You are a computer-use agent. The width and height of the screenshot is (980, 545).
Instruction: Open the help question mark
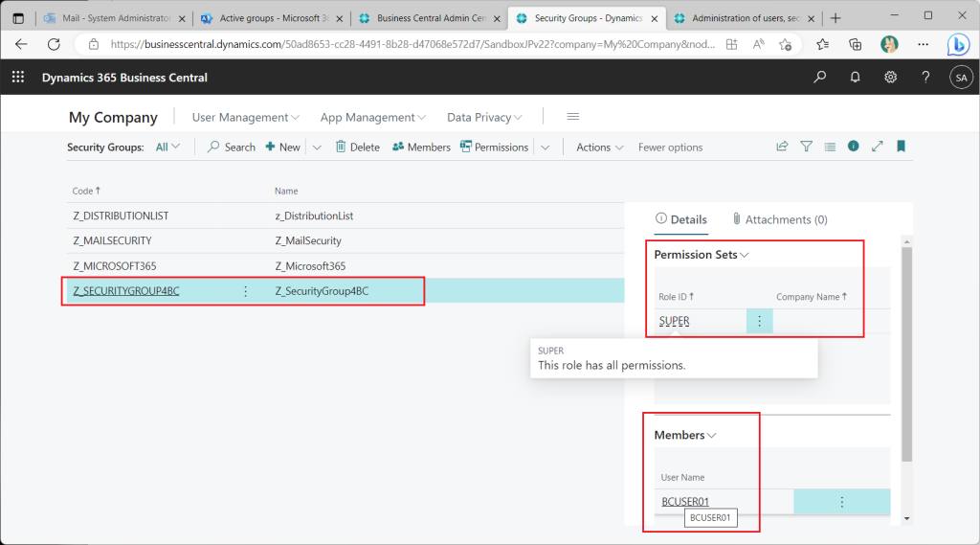tap(925, 77)
